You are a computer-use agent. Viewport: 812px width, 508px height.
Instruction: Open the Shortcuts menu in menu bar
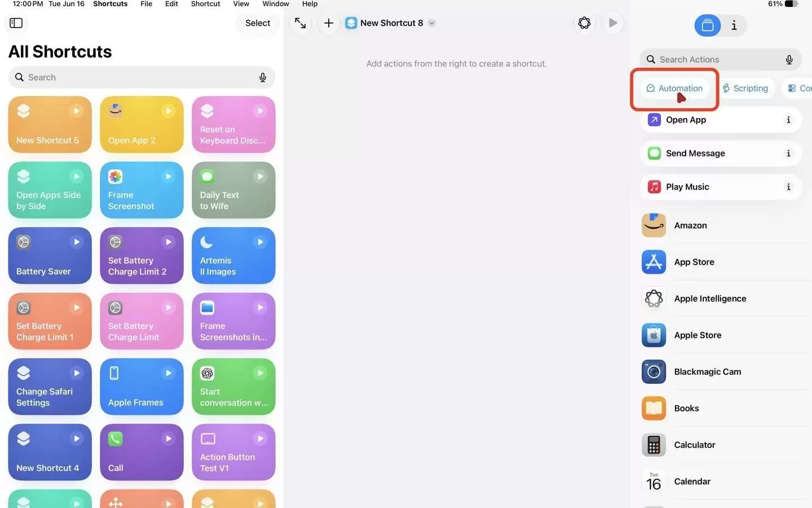coord(110,4)
